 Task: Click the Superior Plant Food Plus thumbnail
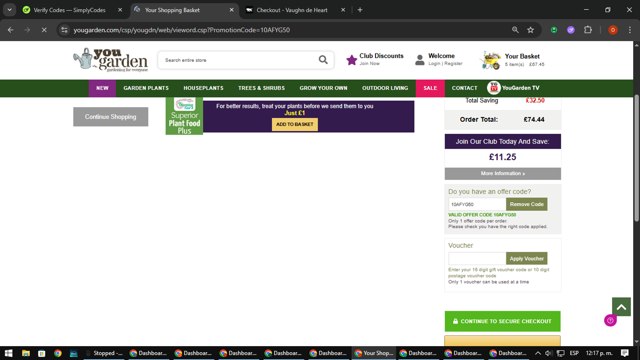(x=184, y=116)
